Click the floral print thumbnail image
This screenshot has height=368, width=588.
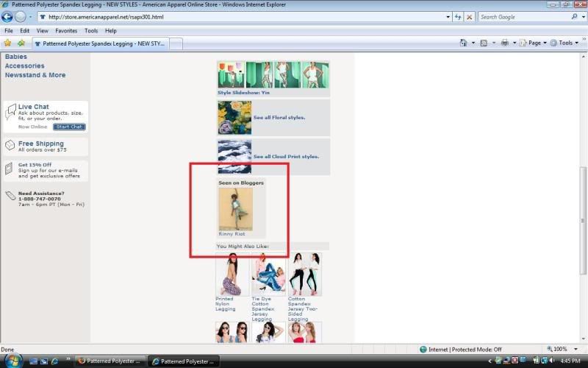tap(234, 118)
